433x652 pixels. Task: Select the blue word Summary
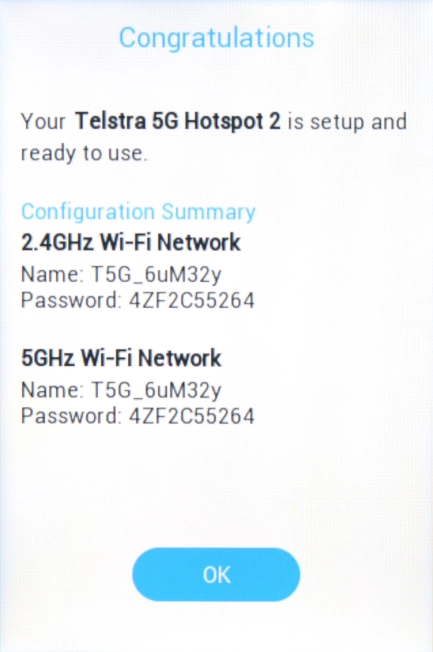click(208, 212)
